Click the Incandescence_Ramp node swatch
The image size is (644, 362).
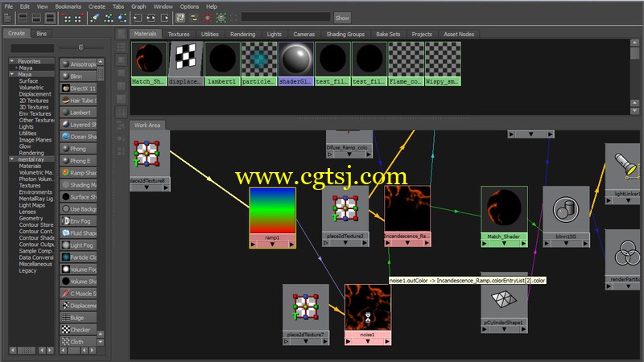[407, 208]
